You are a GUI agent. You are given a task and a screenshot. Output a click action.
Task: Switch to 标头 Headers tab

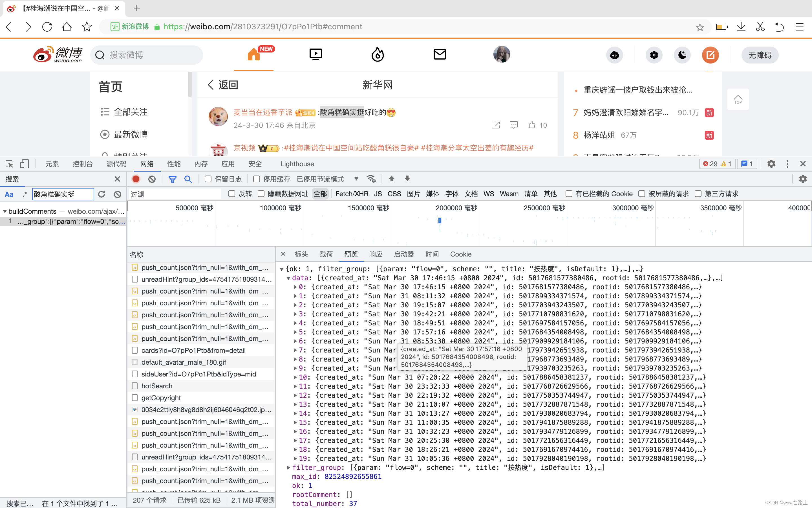(301, 254)
